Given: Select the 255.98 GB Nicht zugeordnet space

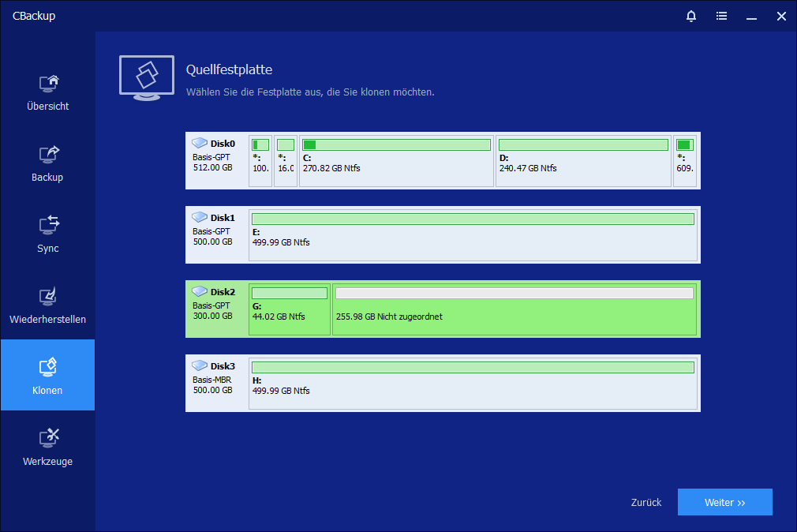Looking at the screenshot, I should click(514, 311).
